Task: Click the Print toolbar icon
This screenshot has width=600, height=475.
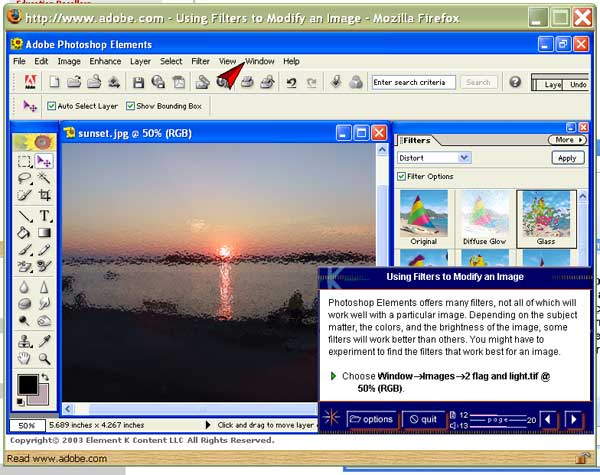Action: [247, 82]
